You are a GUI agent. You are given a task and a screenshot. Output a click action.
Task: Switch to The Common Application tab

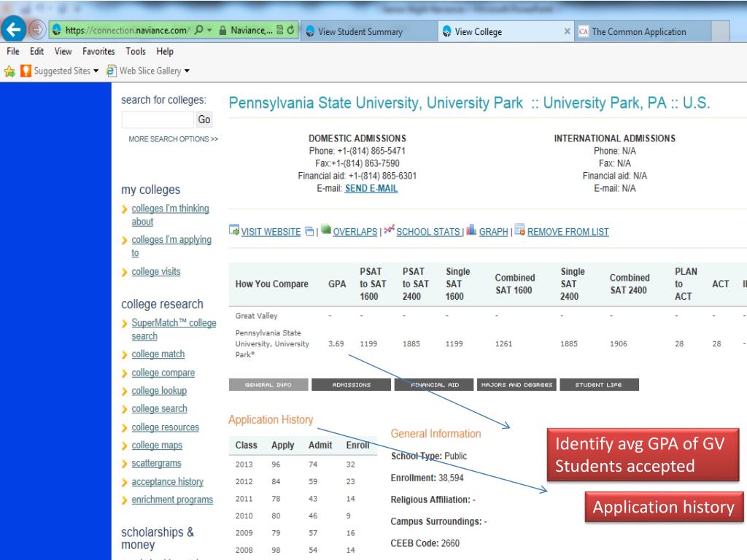coord(643,31)
